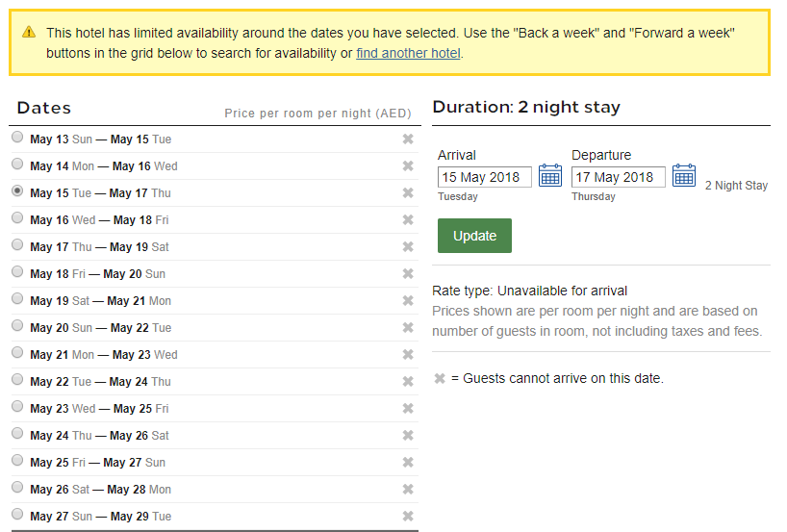Screen dimensions: 787x532
Task: Click the May 21 Mon – May 23 Wed date row
Action: click(103, 355)
